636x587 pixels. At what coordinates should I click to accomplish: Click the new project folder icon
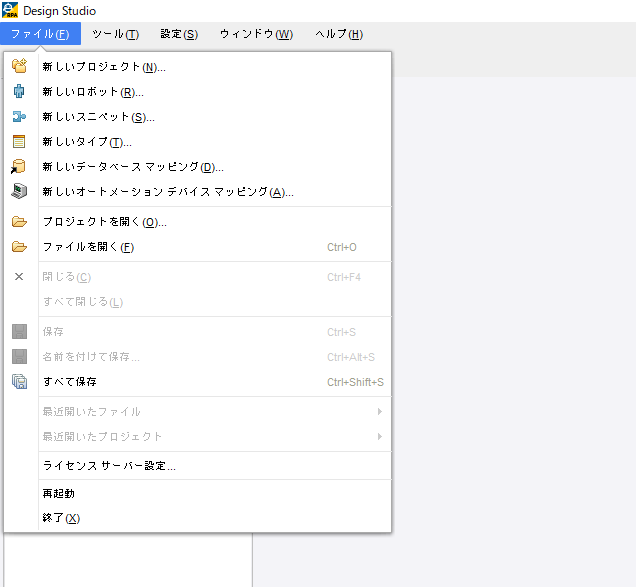tap(19, 66)
